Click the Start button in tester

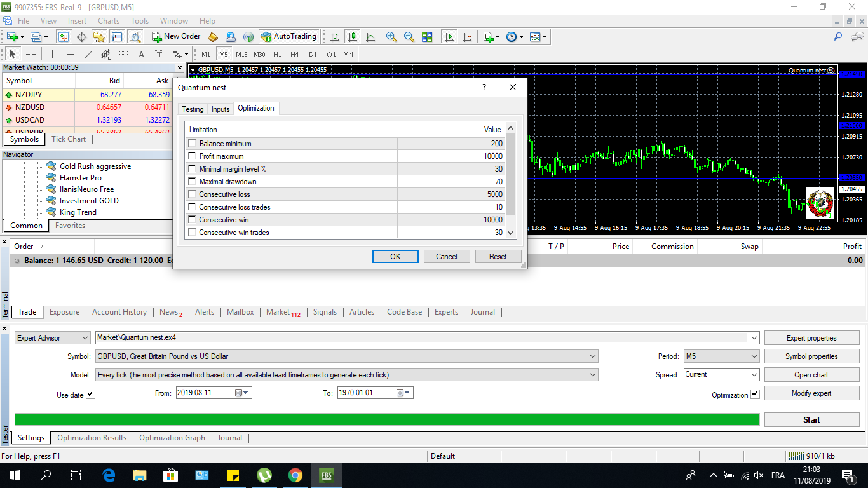(x=811, y=420)
